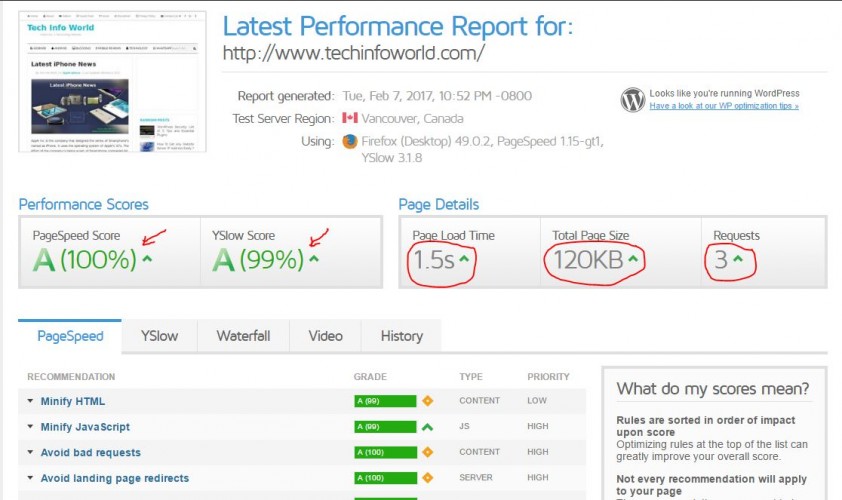Switch to the YSlow tab
Screen dimensions: 842x500
pyautogui.click(x=159, y=336)
